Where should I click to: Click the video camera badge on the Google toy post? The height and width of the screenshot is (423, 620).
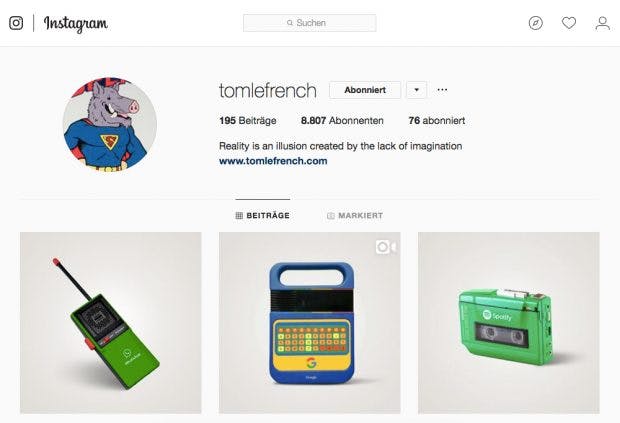tap(386, 247)
